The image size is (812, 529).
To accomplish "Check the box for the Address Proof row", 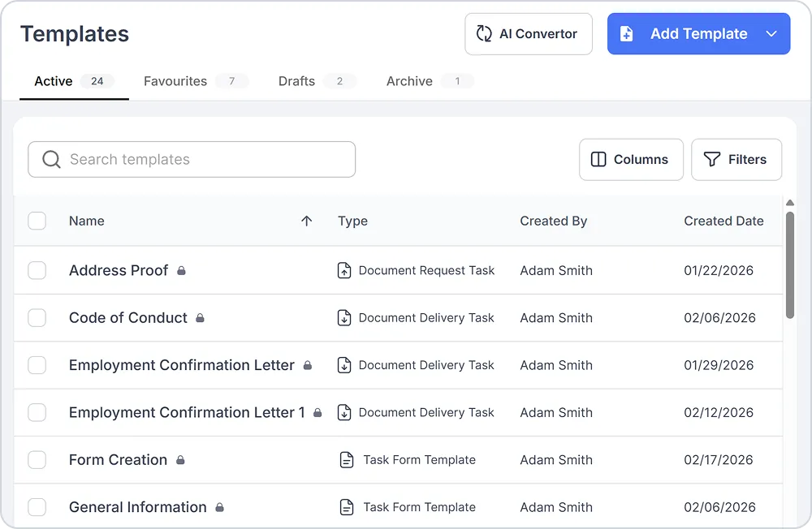I will (37, 270).
